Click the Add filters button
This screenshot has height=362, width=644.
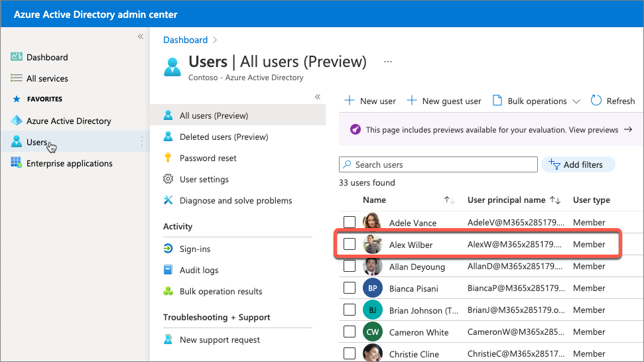[578, 164]
